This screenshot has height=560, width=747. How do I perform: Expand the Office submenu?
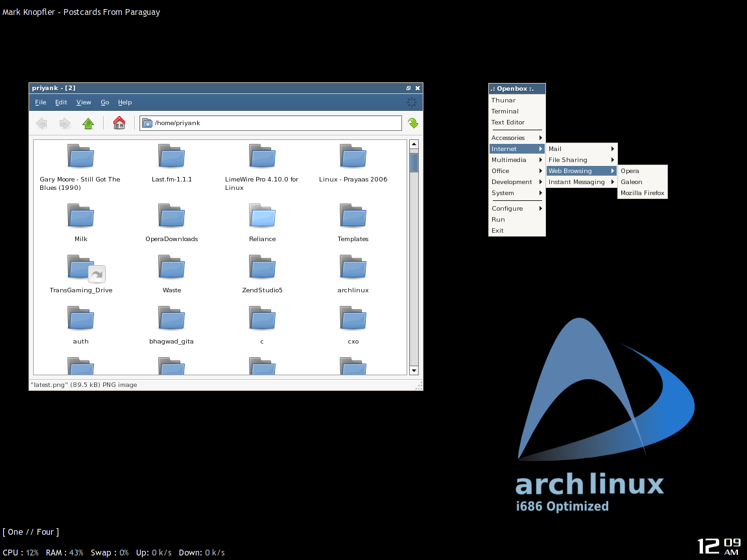click(x=517, y=170)
